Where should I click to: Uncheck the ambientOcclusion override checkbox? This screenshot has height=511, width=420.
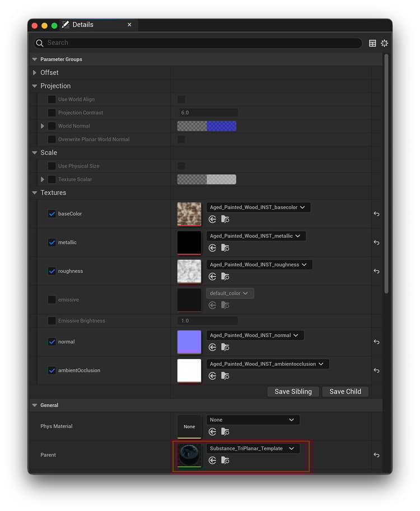[52, 370]
